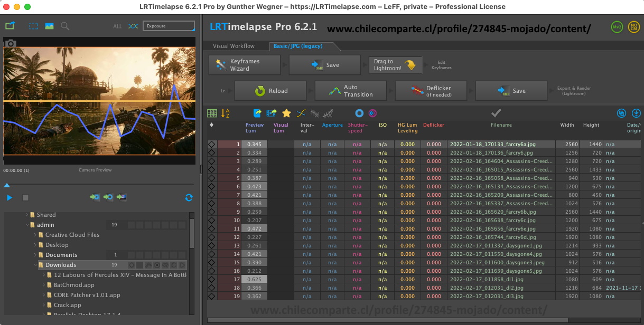Click the Save button after Deflicker
This screenshot has width=644, height=325.
(511, 91)
